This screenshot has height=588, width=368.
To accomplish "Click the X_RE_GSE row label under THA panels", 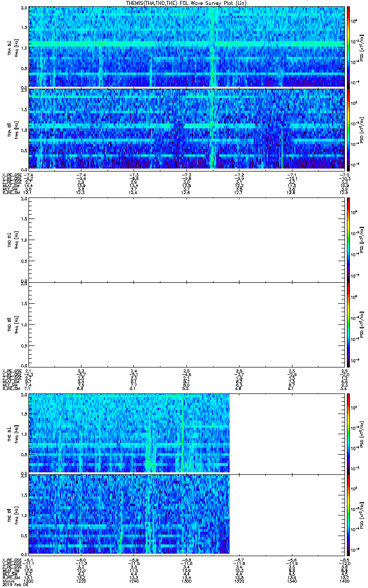I will click(11, 174).
